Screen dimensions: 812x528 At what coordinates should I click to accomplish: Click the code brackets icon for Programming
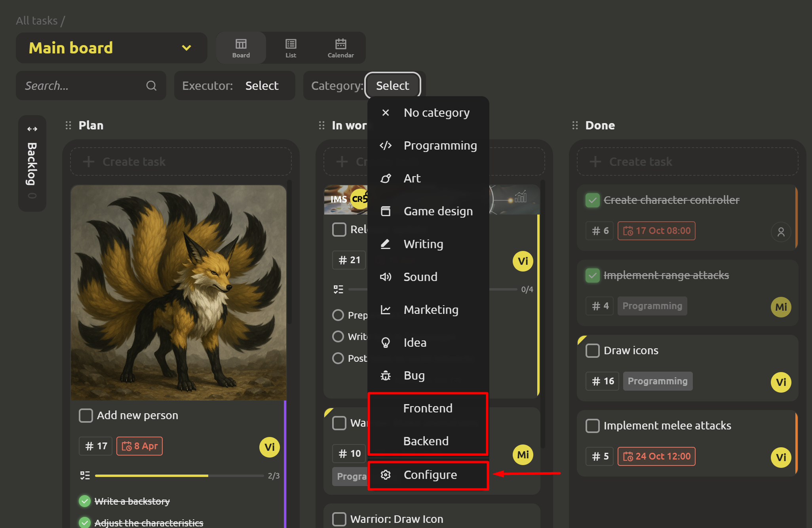[x=386, y=146]
